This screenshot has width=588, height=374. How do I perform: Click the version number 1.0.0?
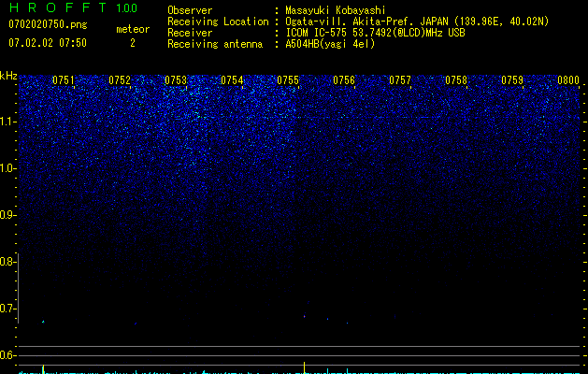[x=127, y=8]
